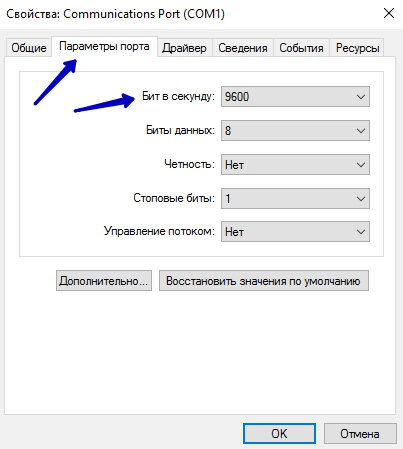Click the Отмена button

click(360, 434)
